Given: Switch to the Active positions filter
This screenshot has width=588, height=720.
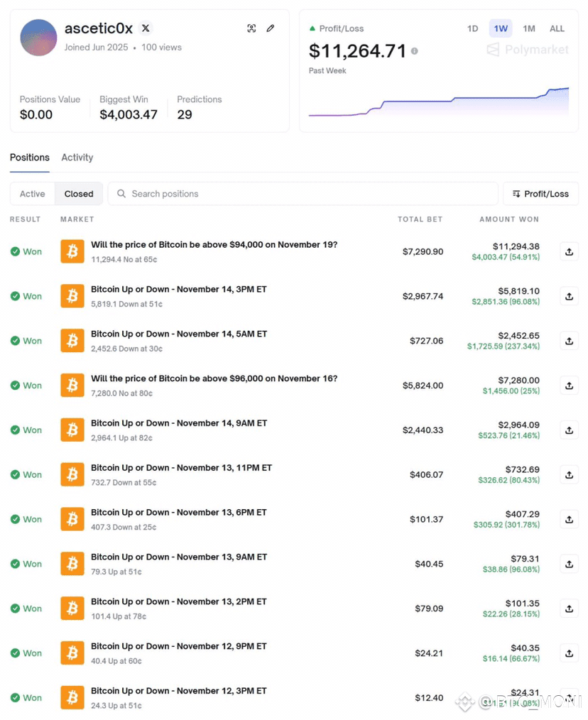Looking at the screenshot, I should point(32,194).
